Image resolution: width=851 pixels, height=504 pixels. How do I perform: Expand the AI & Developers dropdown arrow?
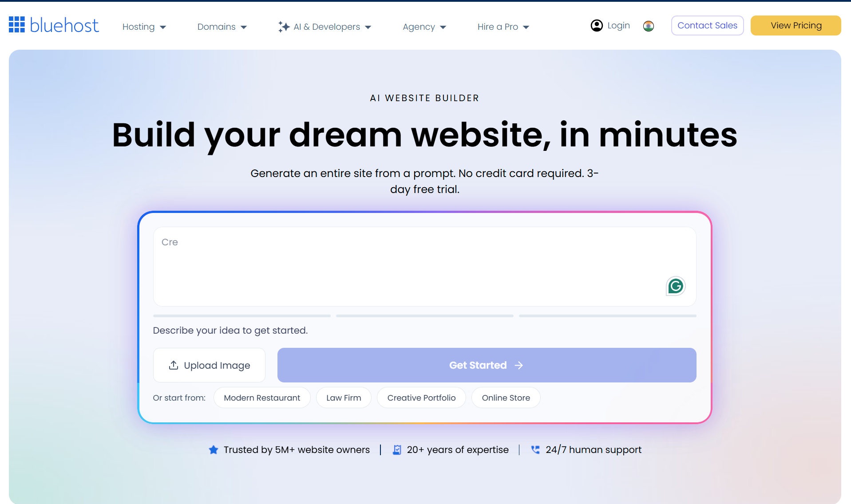(x=368, y=27)
